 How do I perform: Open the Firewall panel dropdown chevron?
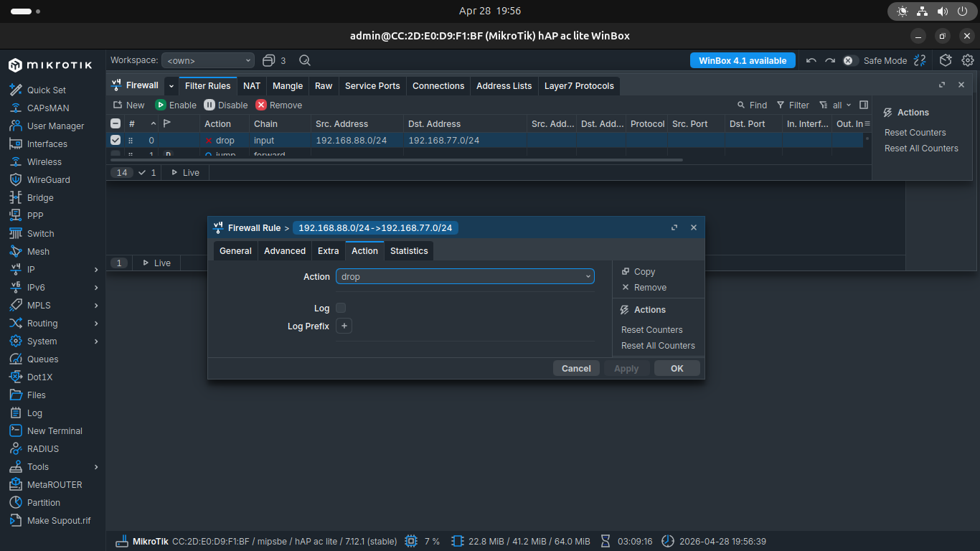pyautogui.click(x=171, y=85)
